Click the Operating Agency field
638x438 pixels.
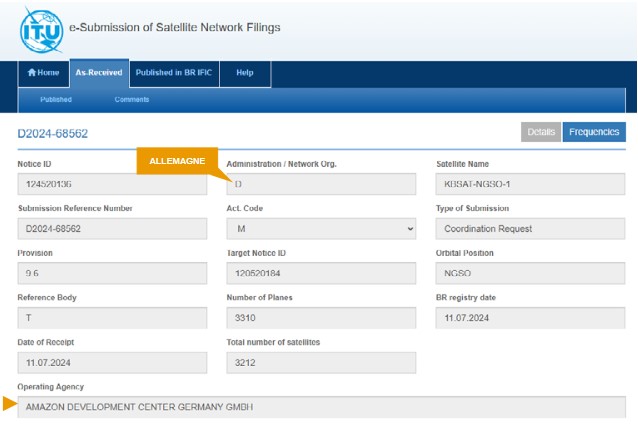coord(321,407)
